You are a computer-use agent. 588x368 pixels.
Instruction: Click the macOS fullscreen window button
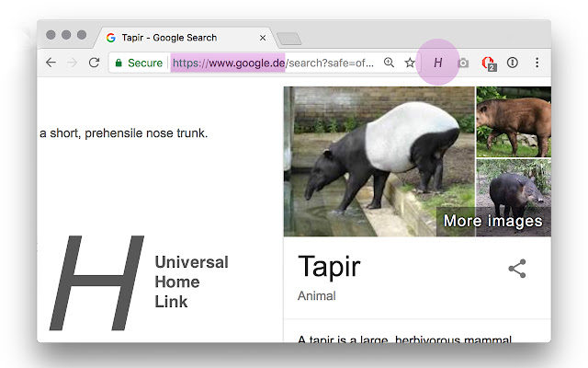tap(82, 35)
